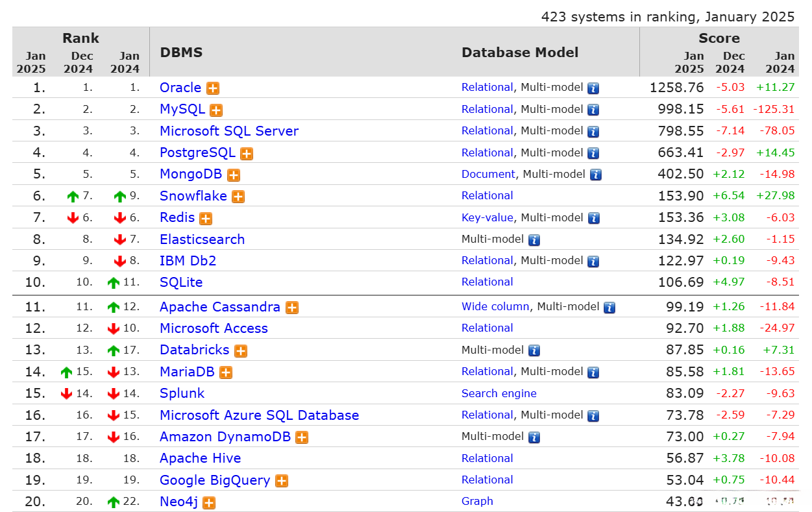Open the Amazon DynamoDB link
This screenshot has width=812, height=512.
click(x=225, y=437)
